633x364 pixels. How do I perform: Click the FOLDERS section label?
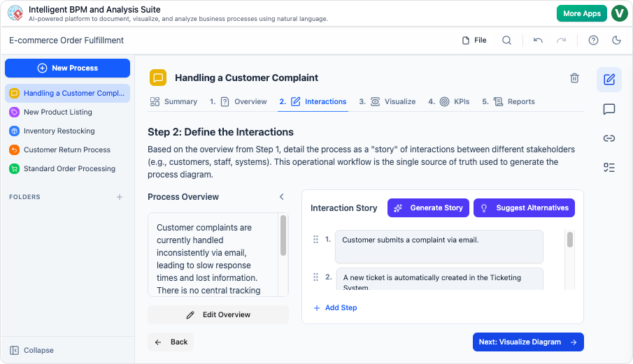tap(24, 197)
